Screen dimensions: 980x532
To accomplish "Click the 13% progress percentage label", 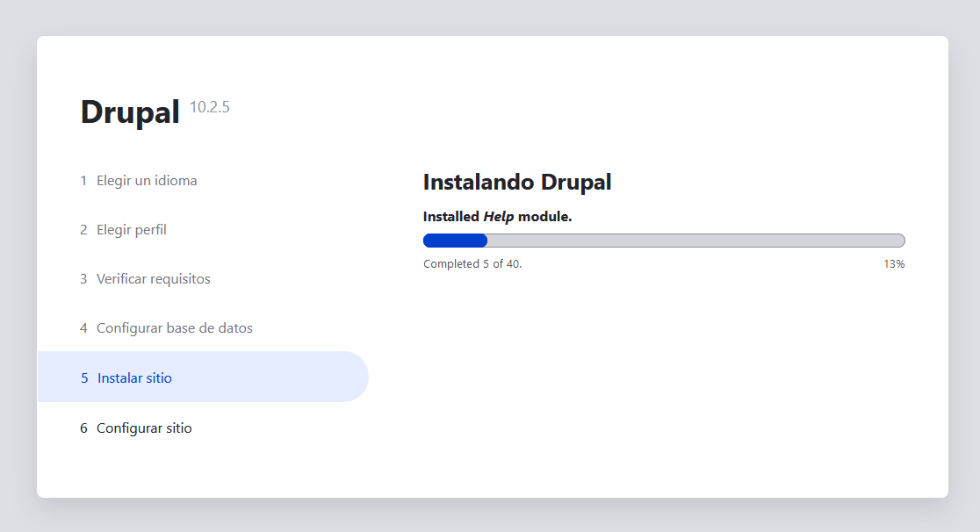I will 894,264.
